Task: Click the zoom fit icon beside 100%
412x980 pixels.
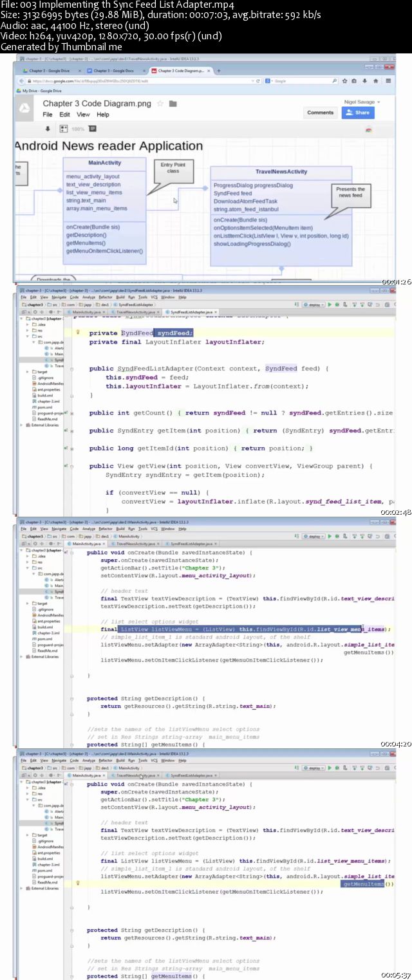Action: [63, 129]
